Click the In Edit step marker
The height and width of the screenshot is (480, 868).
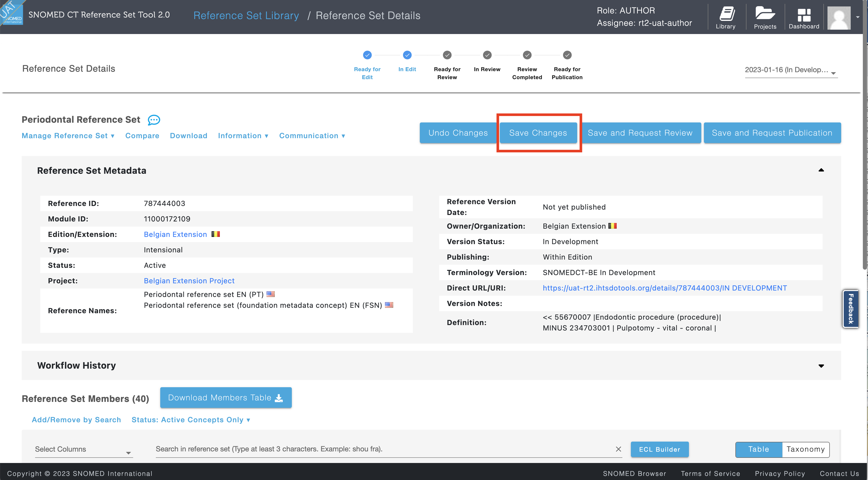[x=407, y=55]
